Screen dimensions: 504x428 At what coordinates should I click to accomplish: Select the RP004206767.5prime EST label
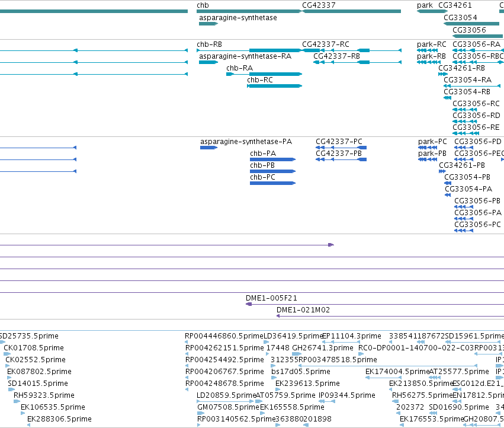[224, 372]
